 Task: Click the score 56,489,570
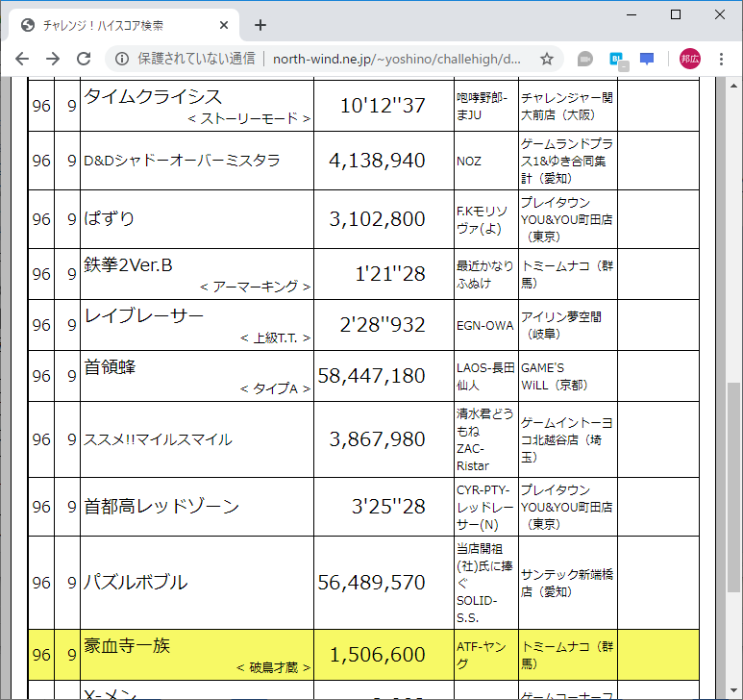pyautogui.click(x=371, y=583)
